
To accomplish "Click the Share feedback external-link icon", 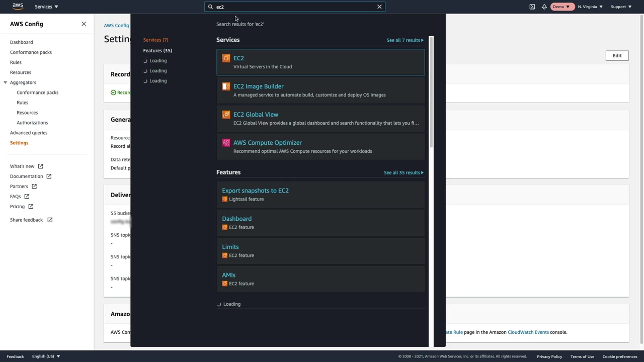I will tap(50, 220).
